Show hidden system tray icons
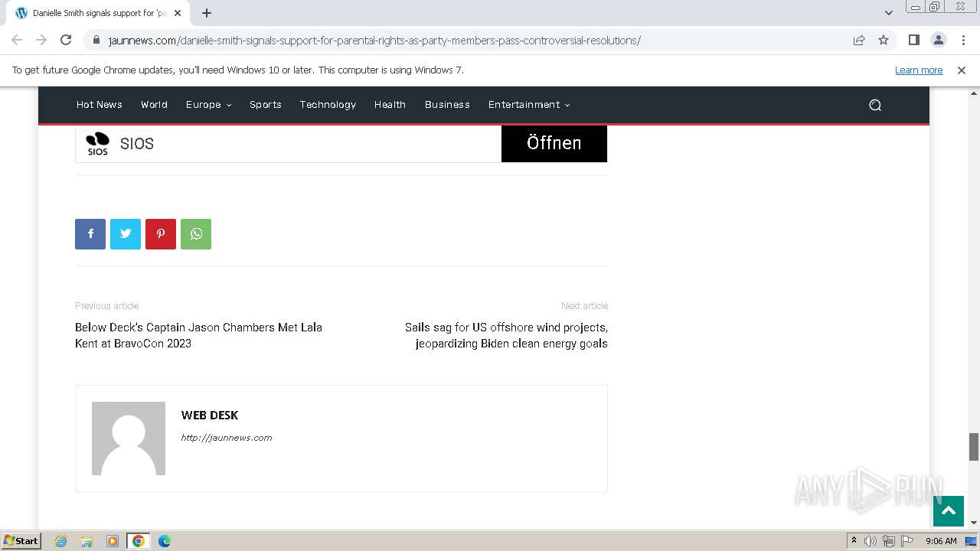980x551 pixels. click(x=854, y=541)
